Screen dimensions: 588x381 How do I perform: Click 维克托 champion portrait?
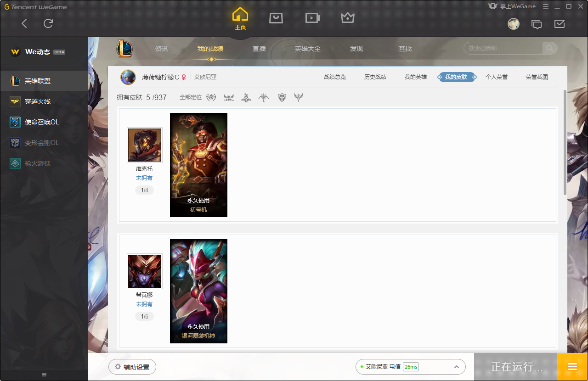coord(145,145)
